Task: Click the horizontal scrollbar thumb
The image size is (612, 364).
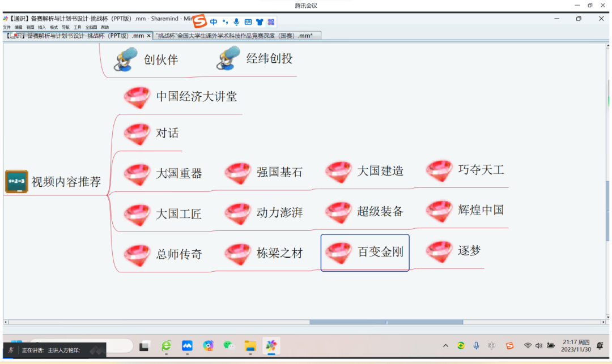Action: tap(386, 323)
